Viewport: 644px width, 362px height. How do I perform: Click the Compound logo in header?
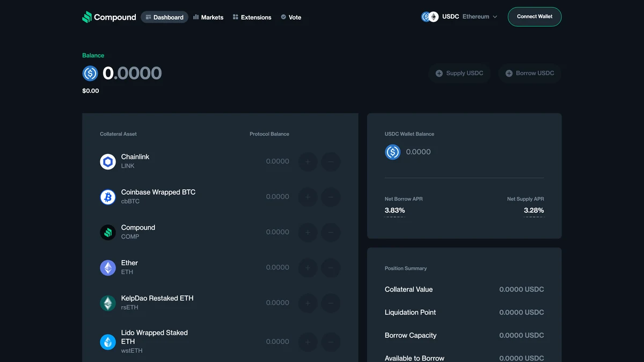(x=109, y=17)
